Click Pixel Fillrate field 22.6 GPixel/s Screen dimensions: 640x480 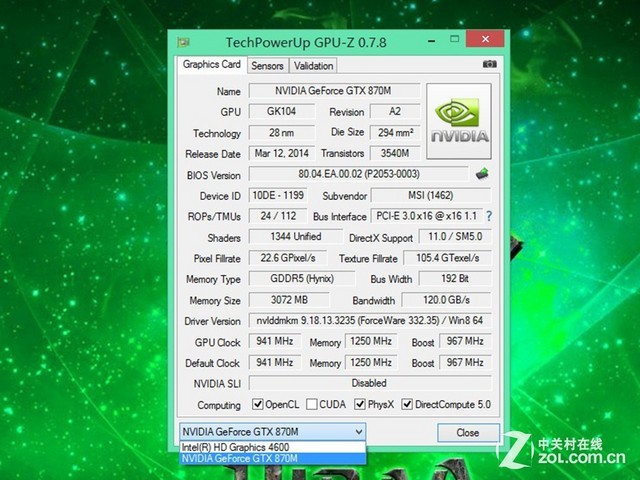click(x=288, y=258)
